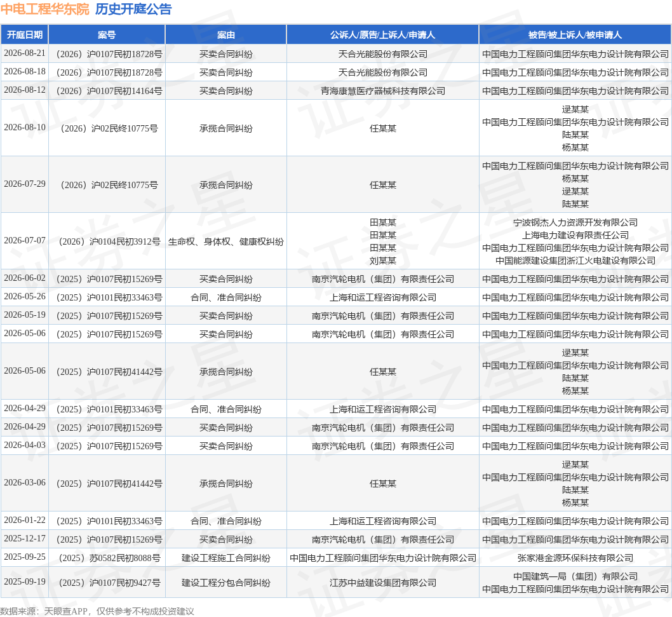Select defendant 张家港金源环保科技有限公司

click(575, 559)
